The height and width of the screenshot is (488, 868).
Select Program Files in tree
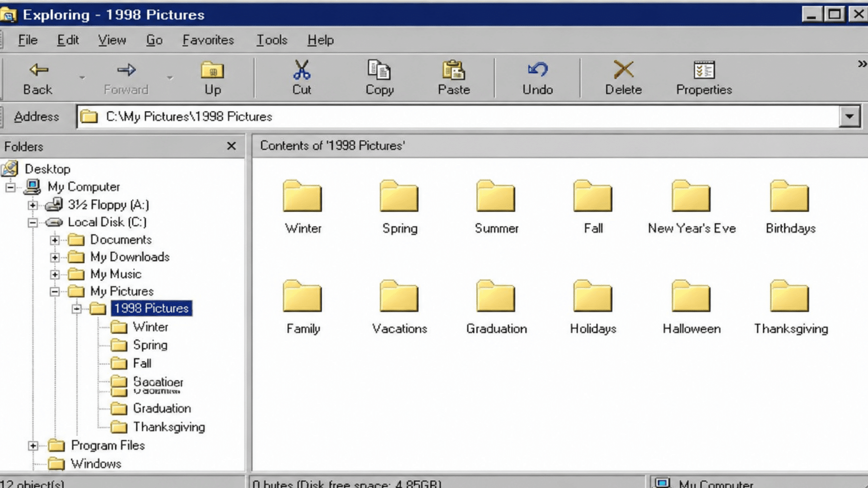pyautogui.click(x=108, y=445)
